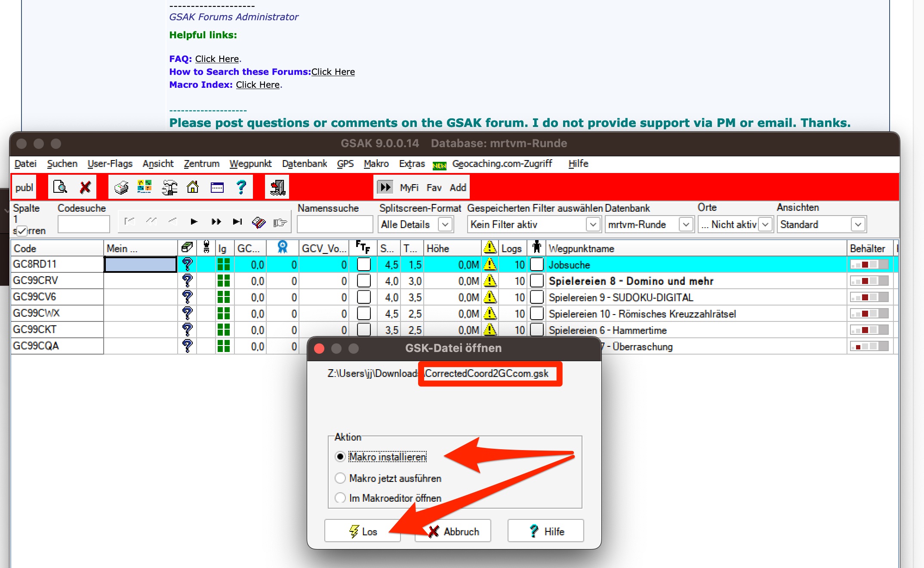The width and height of the screenshot is (924, 568).
Task: Click the mystery cache question icon in the GC99CWX row
Action: tap(187, 313)
